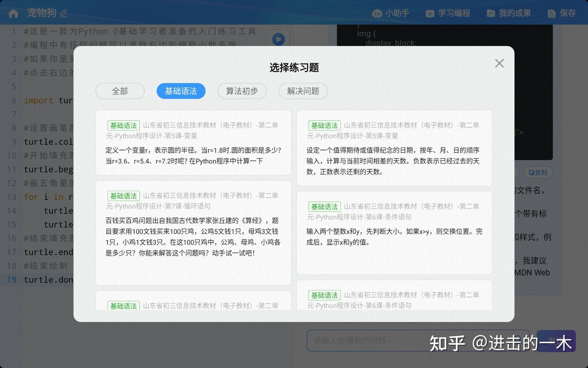Open the 小助手 assistant
588x368 pixels.
[390, 13]
